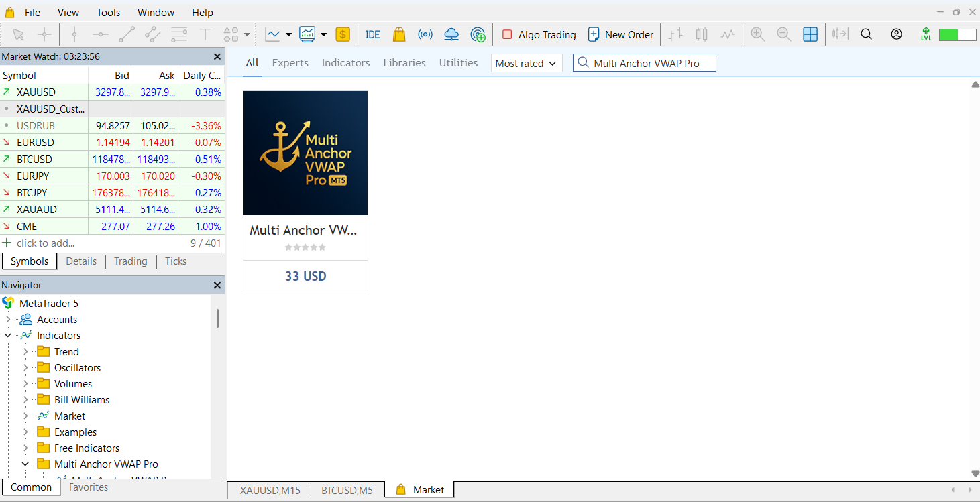Pick the Fibonacci retracement tool
The width and height of the screenshot is (980, 502).
pos(179,34)
